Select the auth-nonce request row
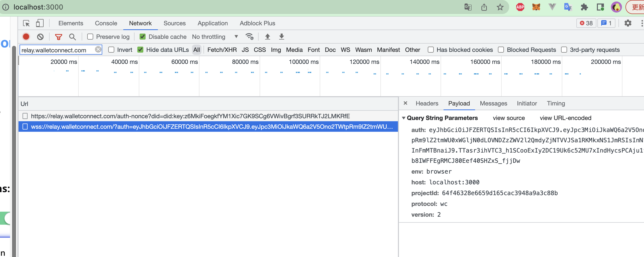Screen dimensions: 644x257 (x=208, y=116)
